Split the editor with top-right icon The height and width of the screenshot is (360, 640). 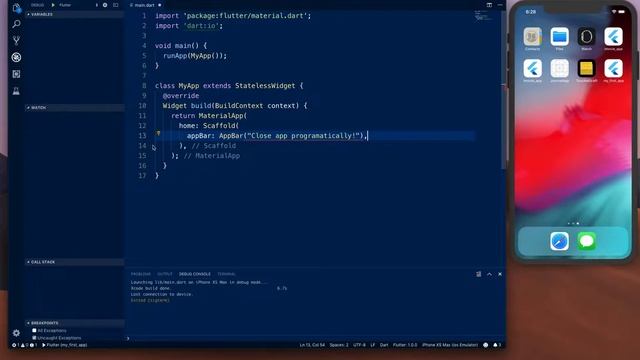(x=489, y=5)
